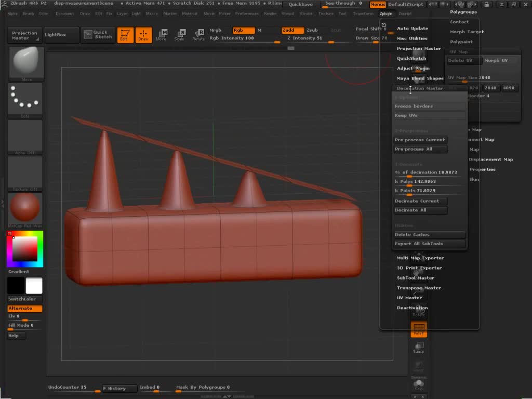
Task: Expand Projection Master plugin section
Action: point(419,48)
